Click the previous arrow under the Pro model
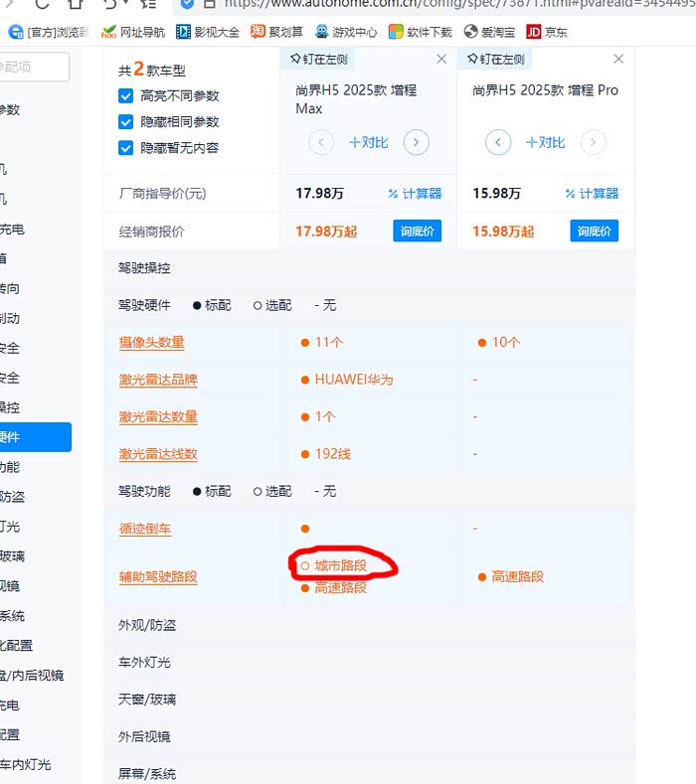 pos(498,143)
